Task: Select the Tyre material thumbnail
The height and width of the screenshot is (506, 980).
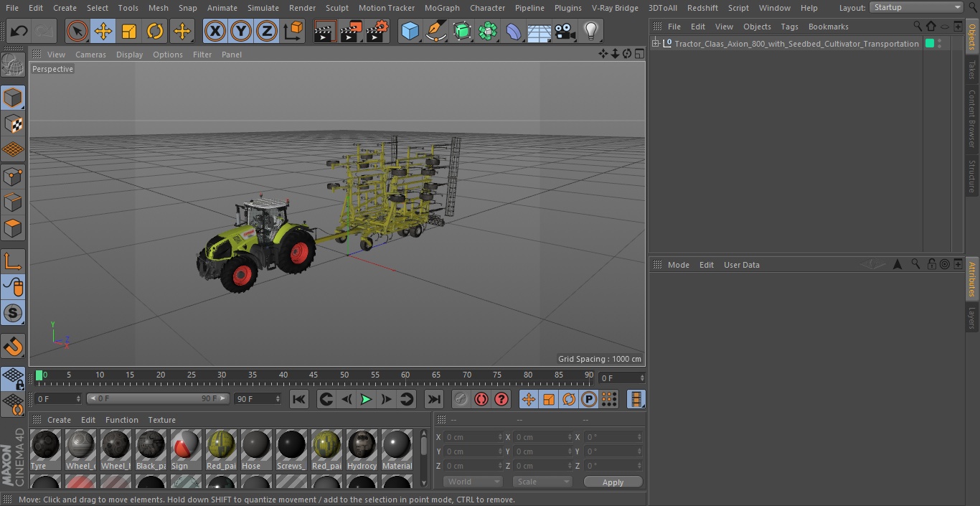Action: (46, 450)
